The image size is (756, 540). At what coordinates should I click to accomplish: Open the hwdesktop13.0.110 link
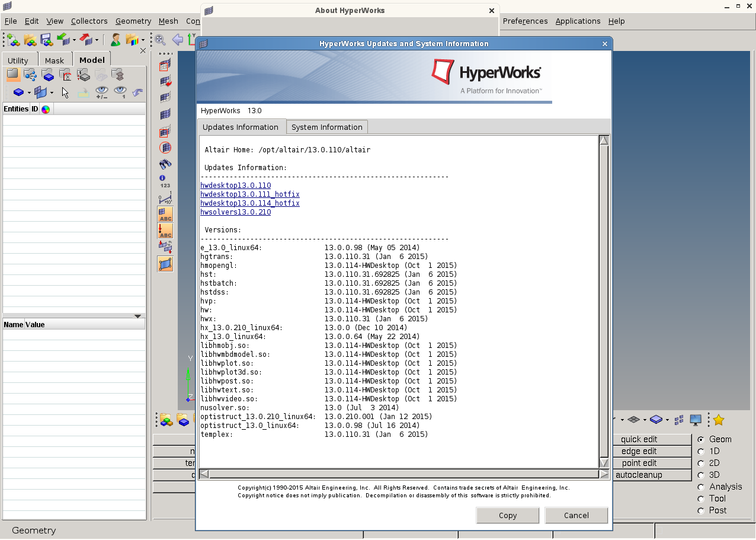pos(235,186)
